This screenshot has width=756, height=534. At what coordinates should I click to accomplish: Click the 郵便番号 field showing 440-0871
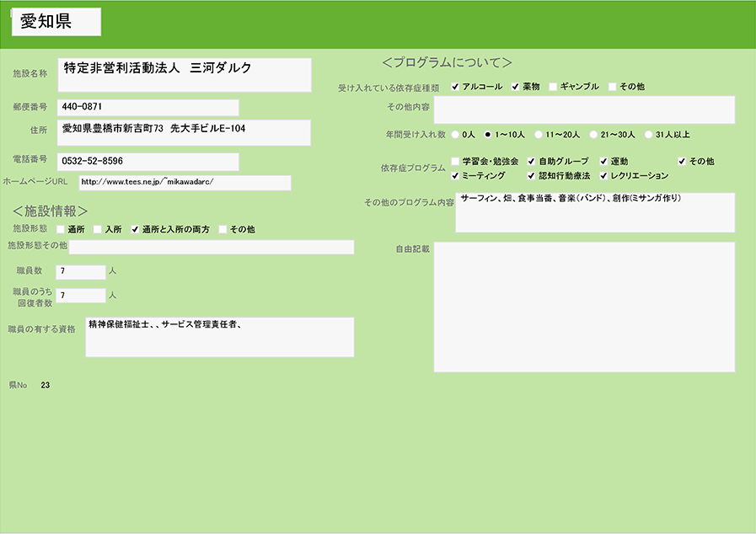click(x=147, y=108)
